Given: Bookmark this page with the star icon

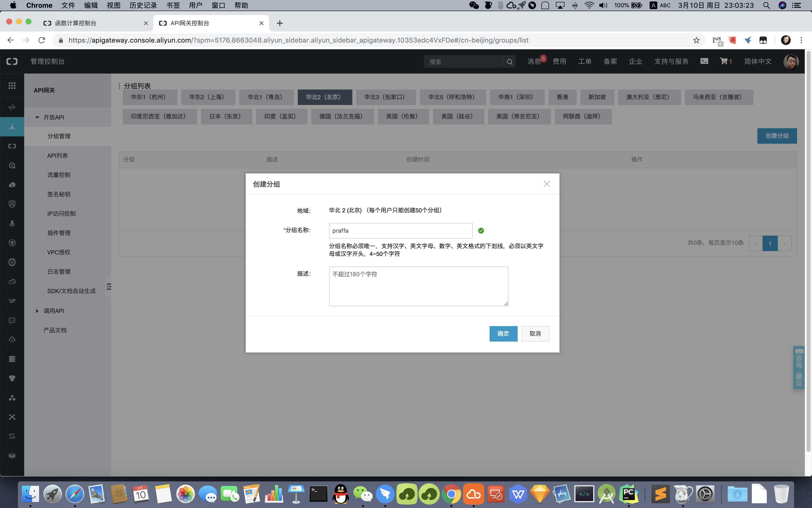Looking at the screenshot, I should point(696,40).
